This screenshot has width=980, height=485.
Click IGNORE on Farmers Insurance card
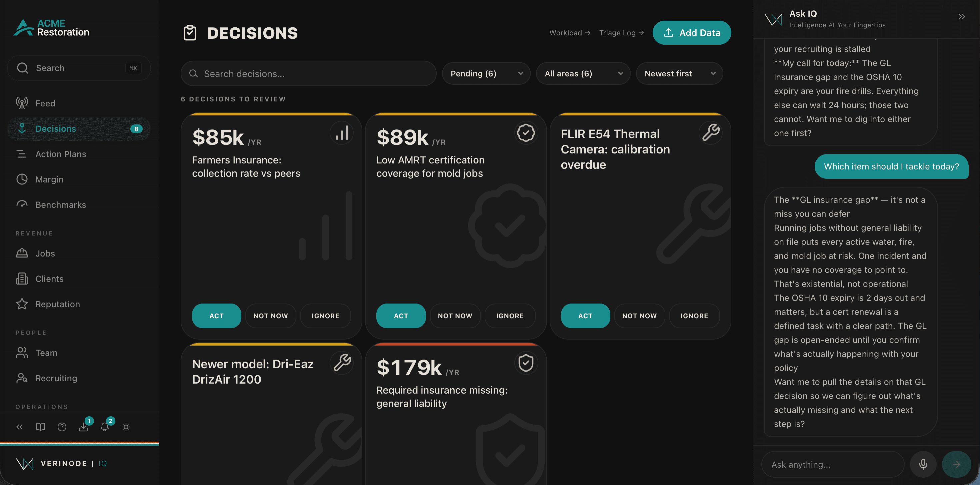(325, 316)
